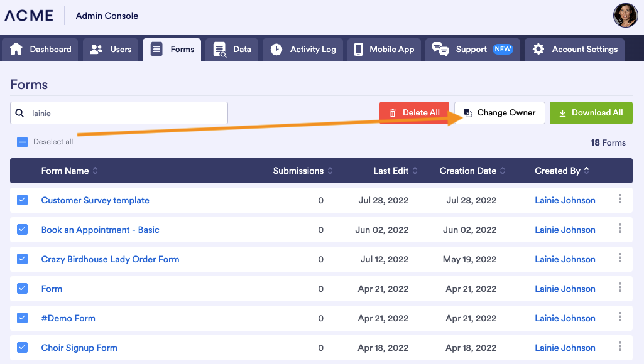Click the magnifier icon in search box

[x=19, y=113]
